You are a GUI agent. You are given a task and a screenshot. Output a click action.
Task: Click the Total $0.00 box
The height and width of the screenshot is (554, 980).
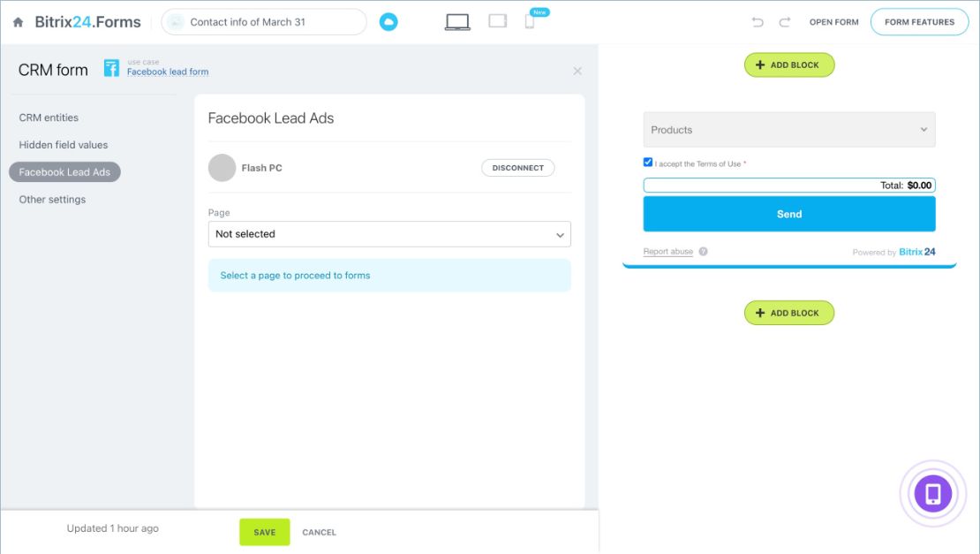pyautogui.click(x=789, y=185)
